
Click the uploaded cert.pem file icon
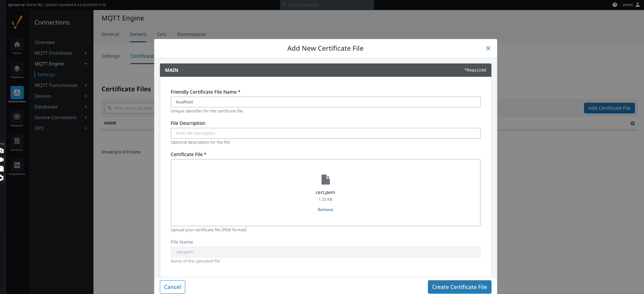pos(325,180)
